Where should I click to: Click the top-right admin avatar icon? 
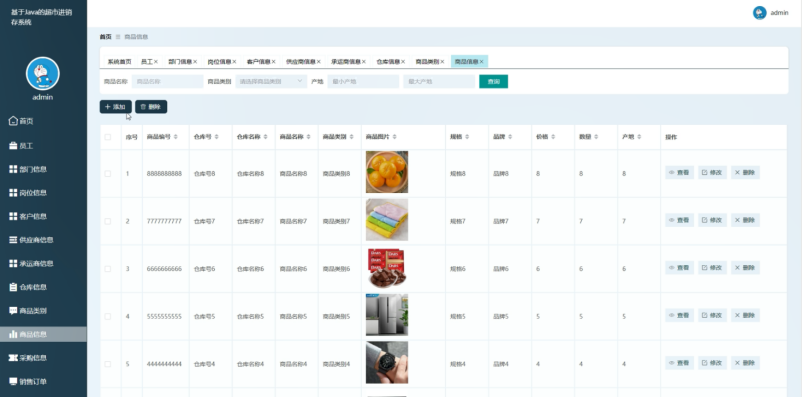click(760, 13)
